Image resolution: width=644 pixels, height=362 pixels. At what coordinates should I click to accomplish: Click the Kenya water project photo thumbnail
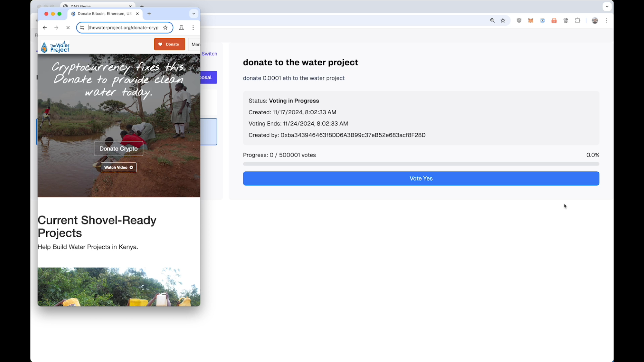[x=119, y=287]
